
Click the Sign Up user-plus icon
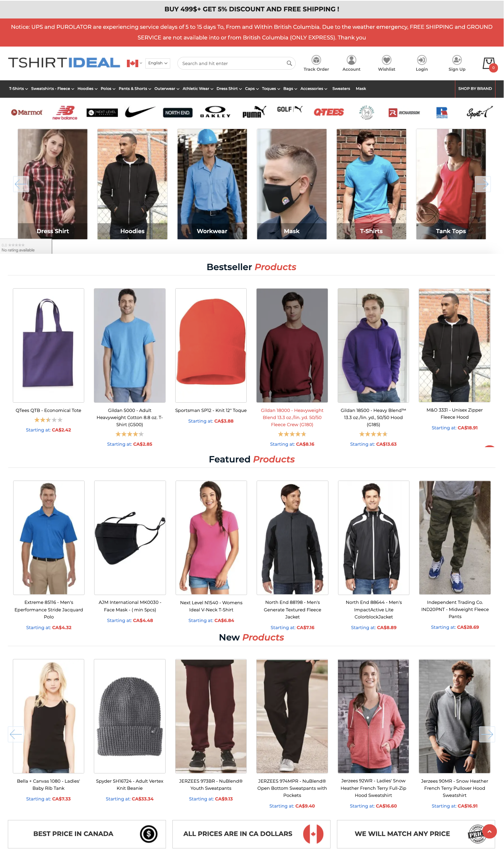457,60
